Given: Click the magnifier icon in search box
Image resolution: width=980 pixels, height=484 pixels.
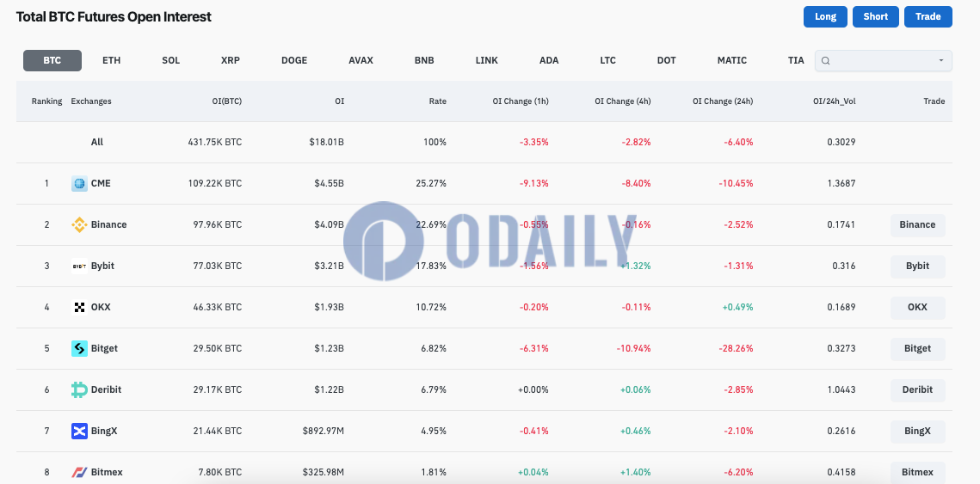Looking at the screenshot, I should tap(826, 60).
